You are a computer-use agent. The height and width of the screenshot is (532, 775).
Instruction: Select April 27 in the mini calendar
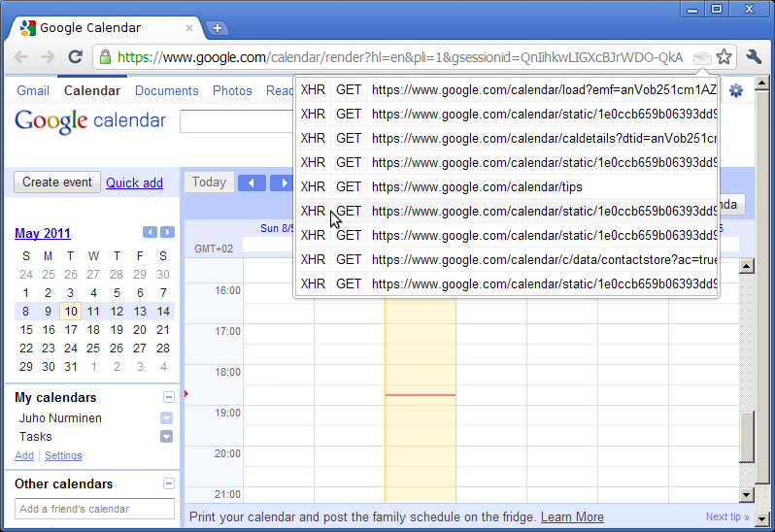(x=93, y=275)
